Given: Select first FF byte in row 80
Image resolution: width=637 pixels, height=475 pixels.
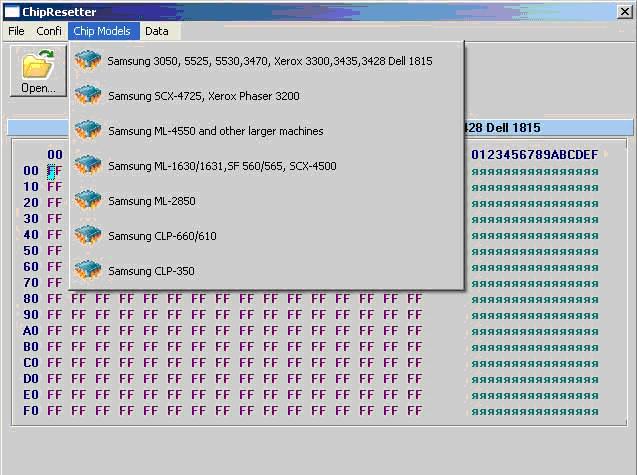Looking at the screenshot, I should tap(54, 299).
